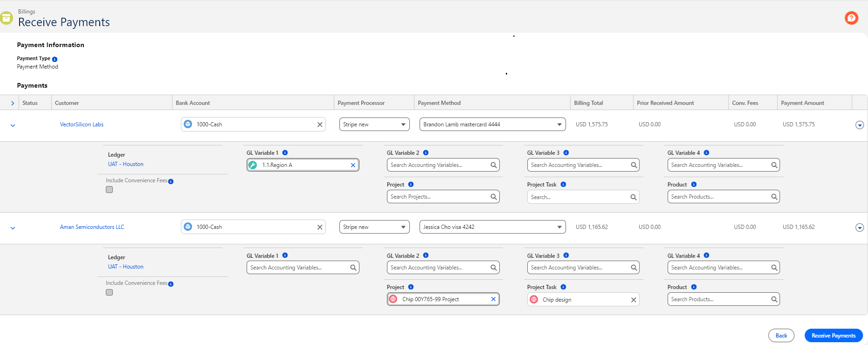Screen dimensions: 868x345
Task: Open row actions menu for VectorSilicon Labs
Action: point(860,125)
